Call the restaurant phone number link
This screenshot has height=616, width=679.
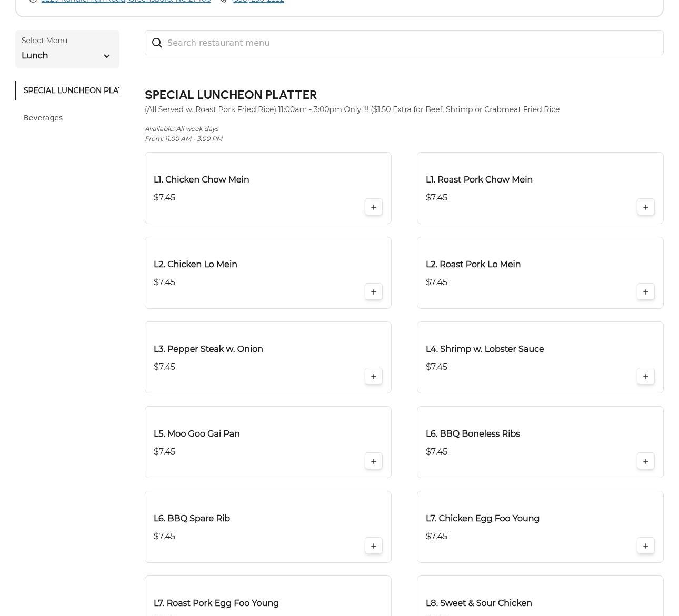click(x=257, y=2)
